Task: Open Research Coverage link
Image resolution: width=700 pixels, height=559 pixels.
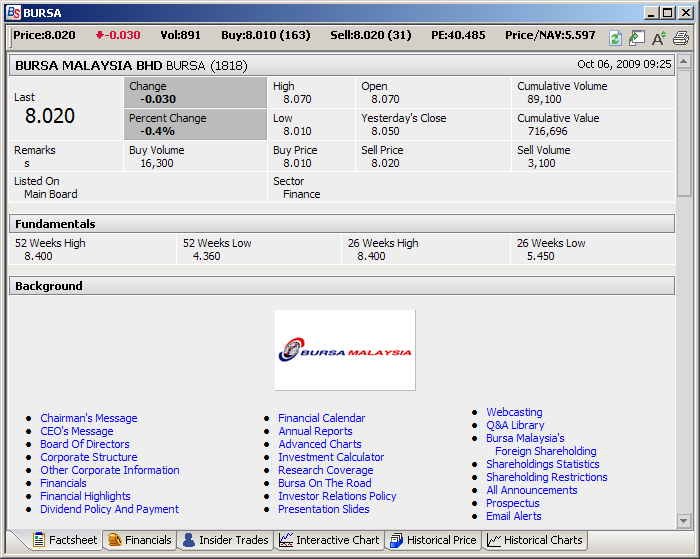Action: click(x=325, y=470)
